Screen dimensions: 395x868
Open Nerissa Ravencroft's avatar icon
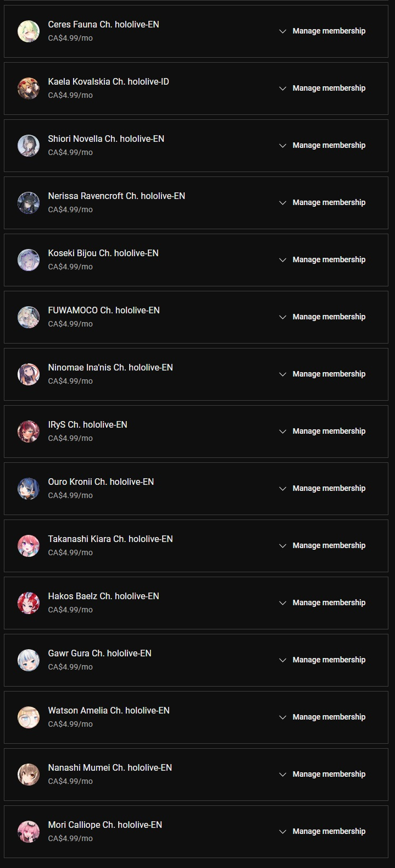(x=29, y=203)
